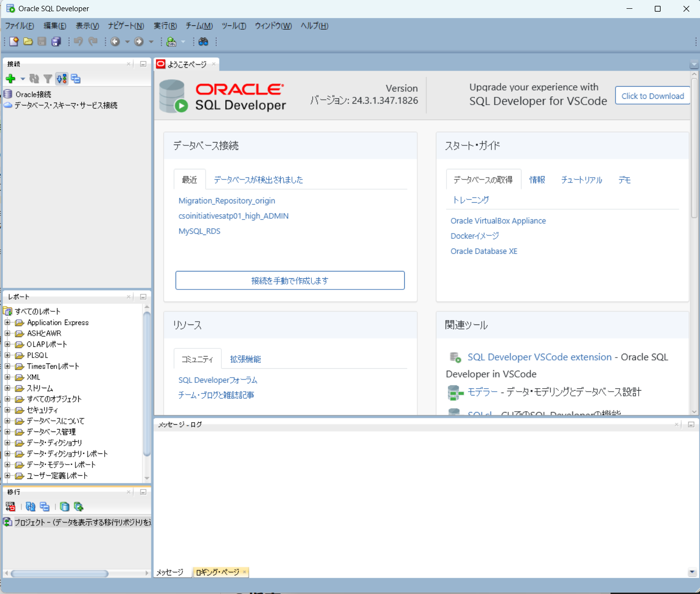Expand the PLSQL reports folder
The height and width of the screenshot is (594, 700).
[7, 355]
